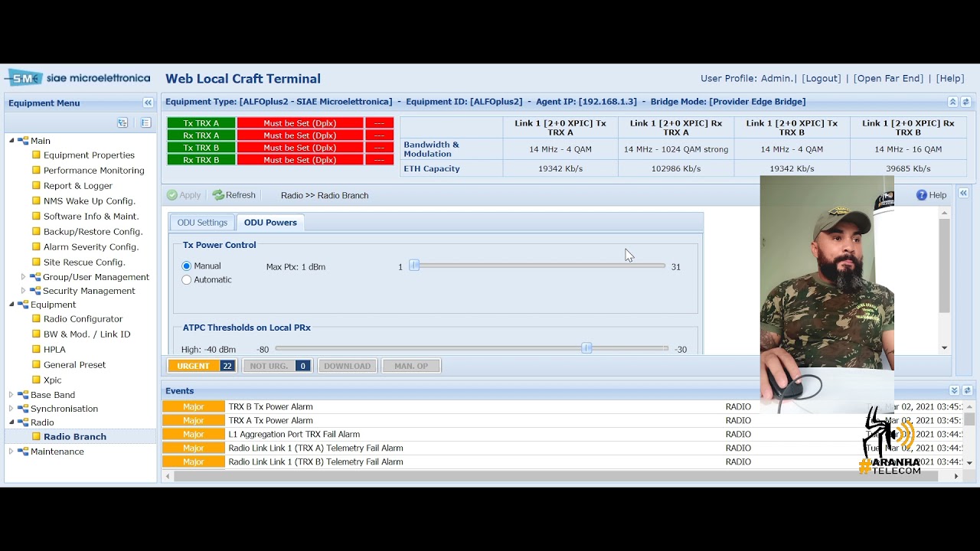This screenshot has width=980, height=551.
Task: Click the URGENT alarms button
Action: point(202,366)
